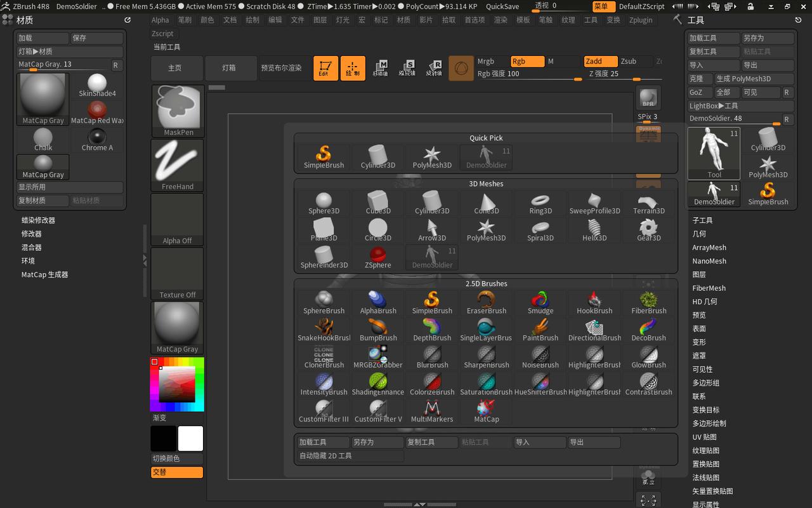Pick the Ring3D mesh
The height and width of the screenshot is (508, 812).
(x=540, y=203)
